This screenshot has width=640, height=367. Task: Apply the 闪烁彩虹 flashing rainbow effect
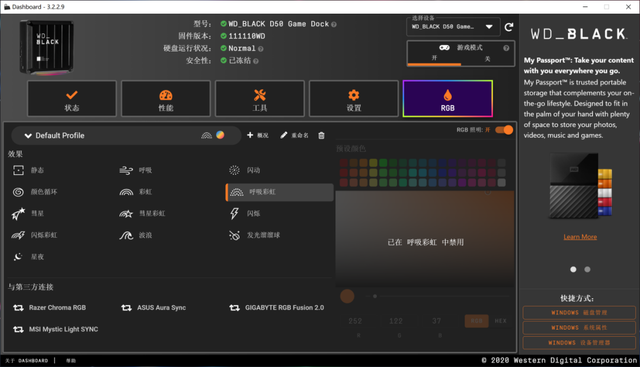coord(34,235)
